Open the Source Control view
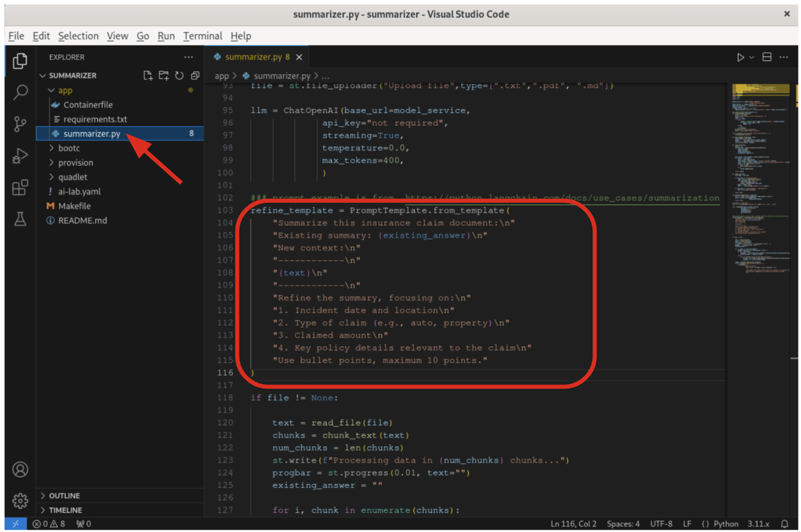The width and height of the screenshot is (801, 532). 20,124
